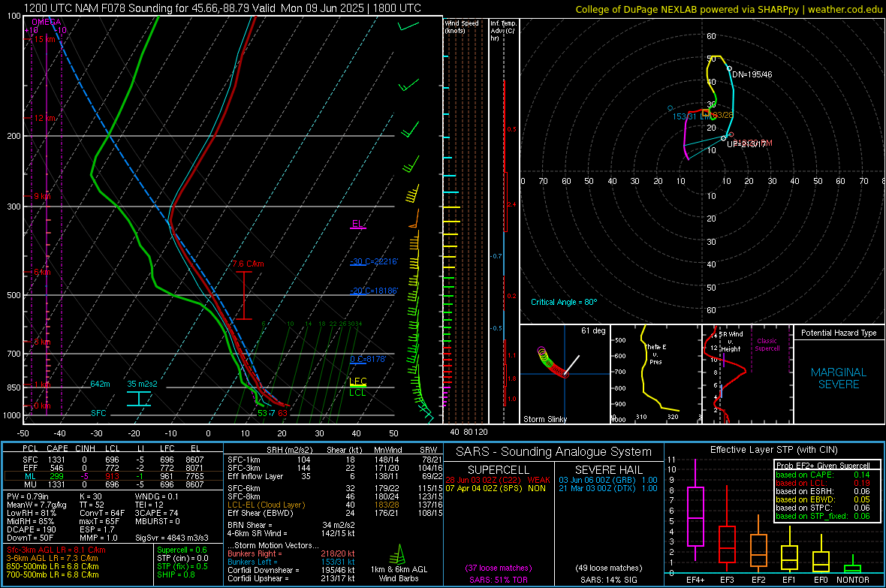This screenshot has height=588, width=886.
Task: Click the Supercell = 0.6 composite value
Action: (x=182, y=550)
